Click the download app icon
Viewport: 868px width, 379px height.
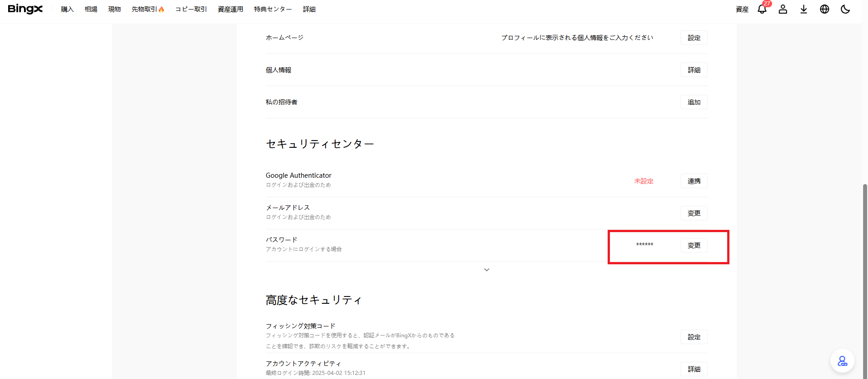coord(804,10)
